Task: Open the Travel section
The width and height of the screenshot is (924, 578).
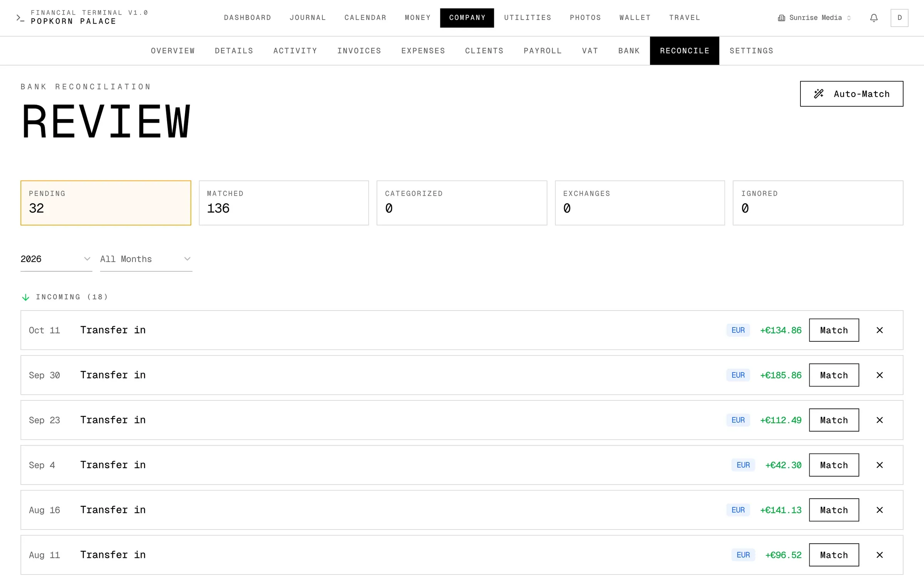Action: (685, 18)
